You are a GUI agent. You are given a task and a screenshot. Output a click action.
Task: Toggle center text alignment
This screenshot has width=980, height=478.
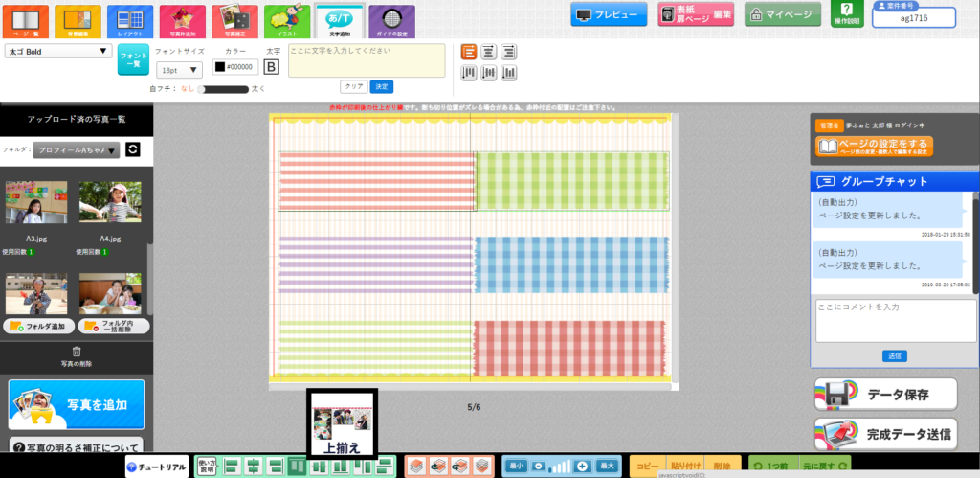coord(489,52)
